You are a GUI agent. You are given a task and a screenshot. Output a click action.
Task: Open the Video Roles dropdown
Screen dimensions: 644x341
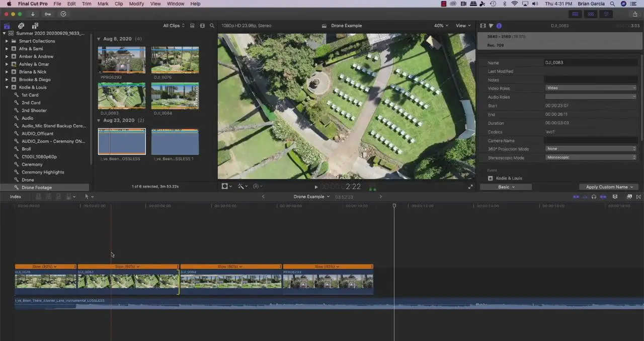(x=591, y=88)
